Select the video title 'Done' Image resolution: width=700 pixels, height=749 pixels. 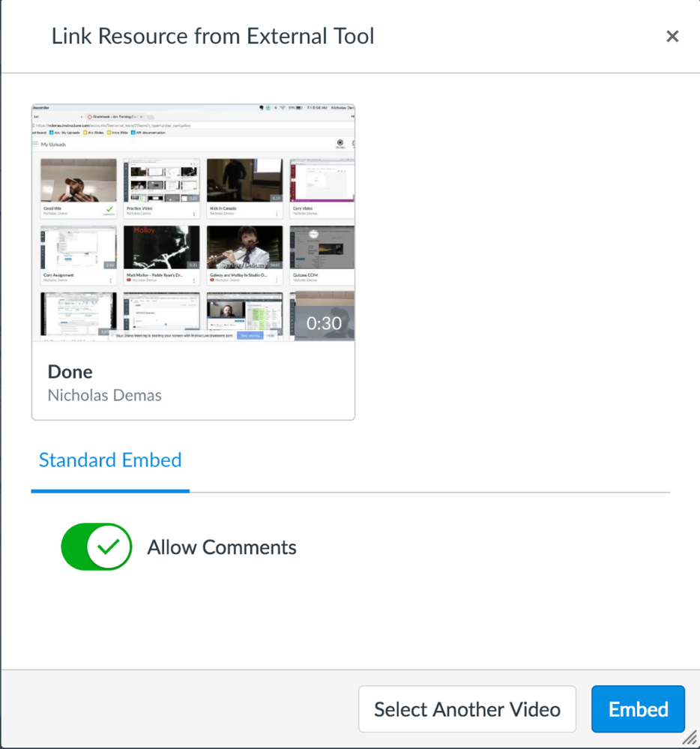coord(70,372)
